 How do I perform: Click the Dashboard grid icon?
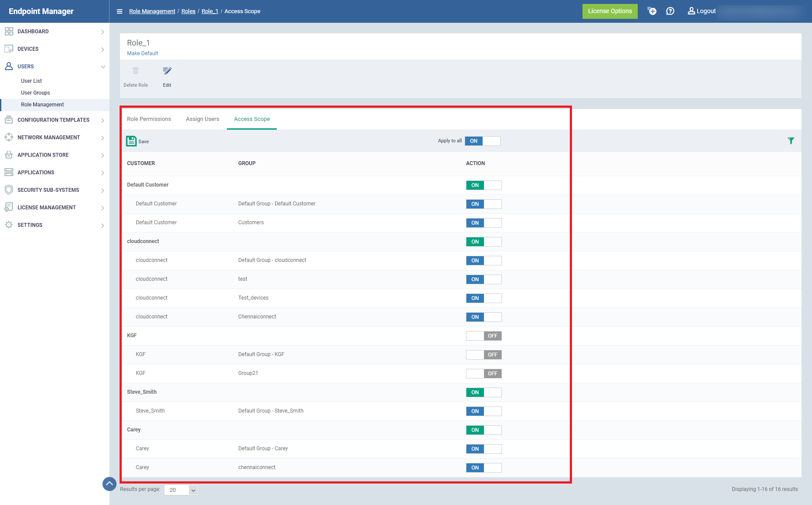click(x=9, y=31)
